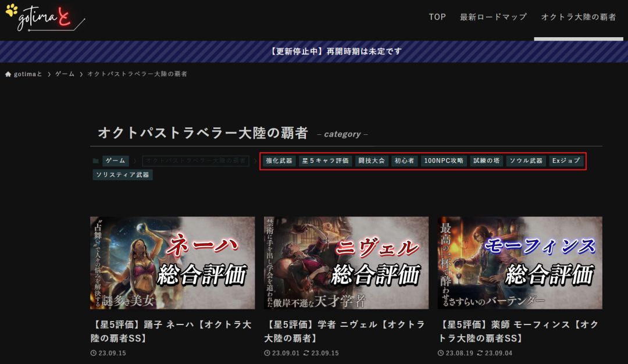Click the ニヴェル updated date 23.09.15

325,353
